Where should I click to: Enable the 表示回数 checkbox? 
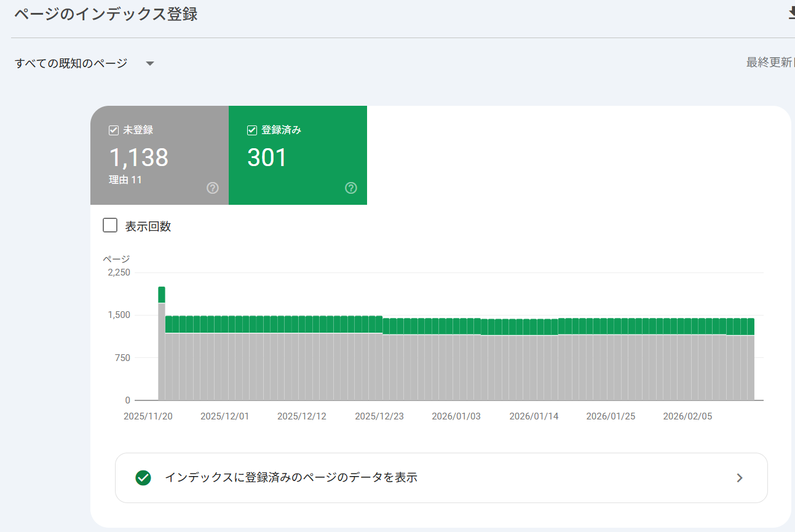109,225
